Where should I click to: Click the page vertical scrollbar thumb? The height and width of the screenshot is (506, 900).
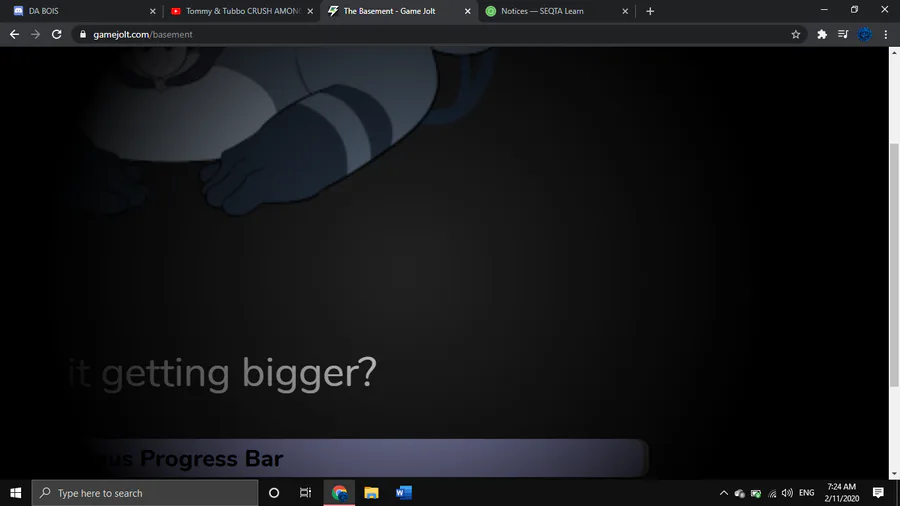click(894, 265)
